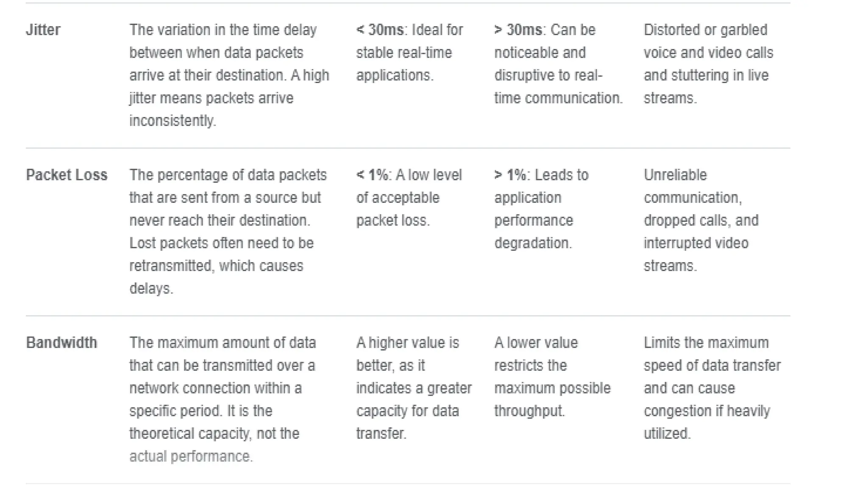Click the '> 1%' performance degradation cell
Image resolution: width=868 pixels, height=488 pixels.
click(x=541, y=209)
